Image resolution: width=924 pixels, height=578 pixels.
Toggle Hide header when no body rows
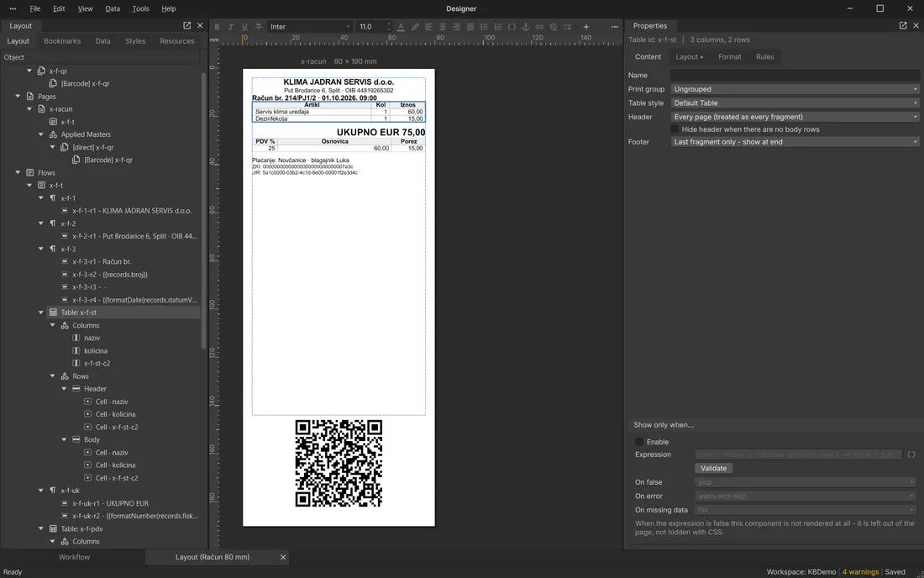pos(675,129)
